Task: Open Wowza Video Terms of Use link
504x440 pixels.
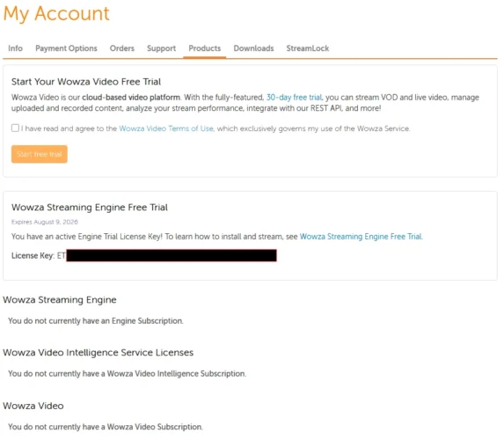Action: coord(166,128)
